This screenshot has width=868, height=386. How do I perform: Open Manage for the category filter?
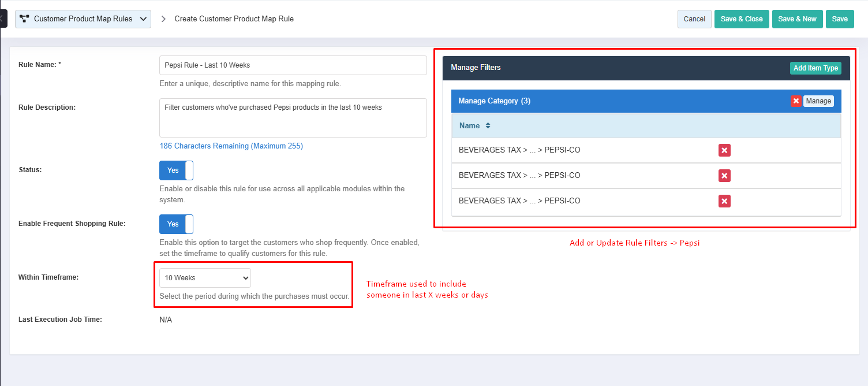pyautogui.click(x=818, y=101)
